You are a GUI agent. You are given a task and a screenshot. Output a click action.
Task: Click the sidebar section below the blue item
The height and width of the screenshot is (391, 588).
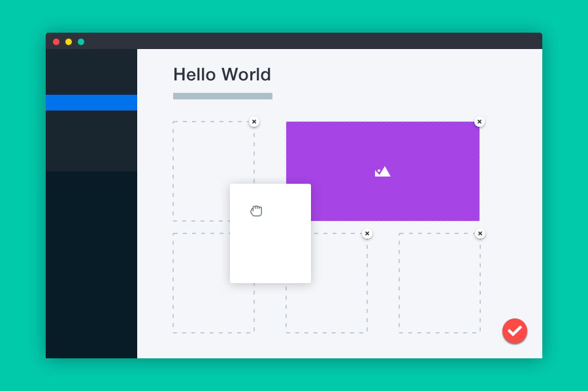coord(91,141)
